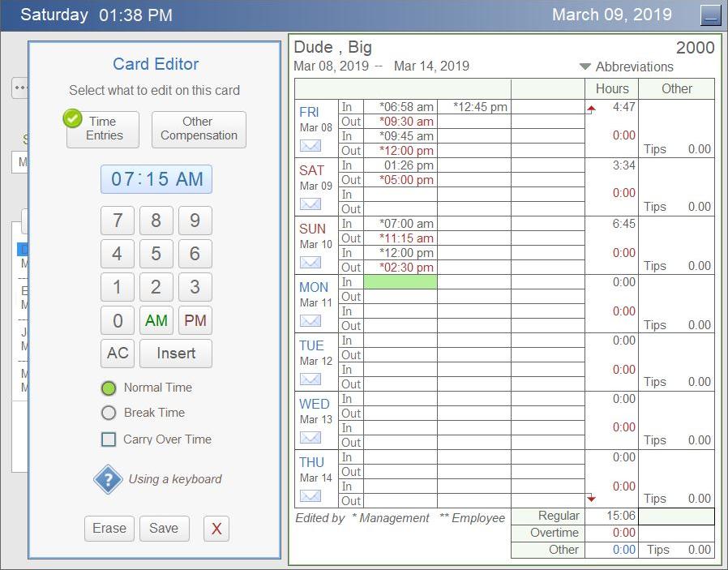
Task: Select Time Entries editing mode
Action: click(103, 130)
